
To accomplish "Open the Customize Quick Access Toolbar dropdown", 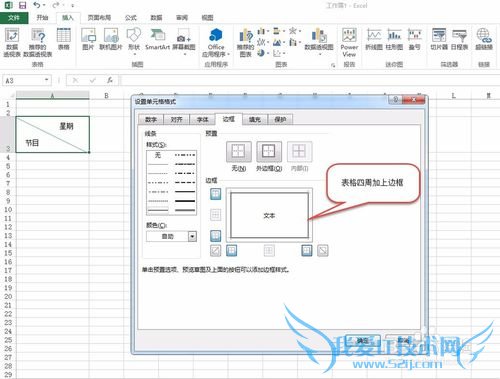I will point(72,5).
